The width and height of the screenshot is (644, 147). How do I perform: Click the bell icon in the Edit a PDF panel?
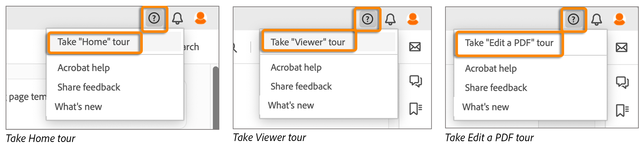(x=596, y=19)
